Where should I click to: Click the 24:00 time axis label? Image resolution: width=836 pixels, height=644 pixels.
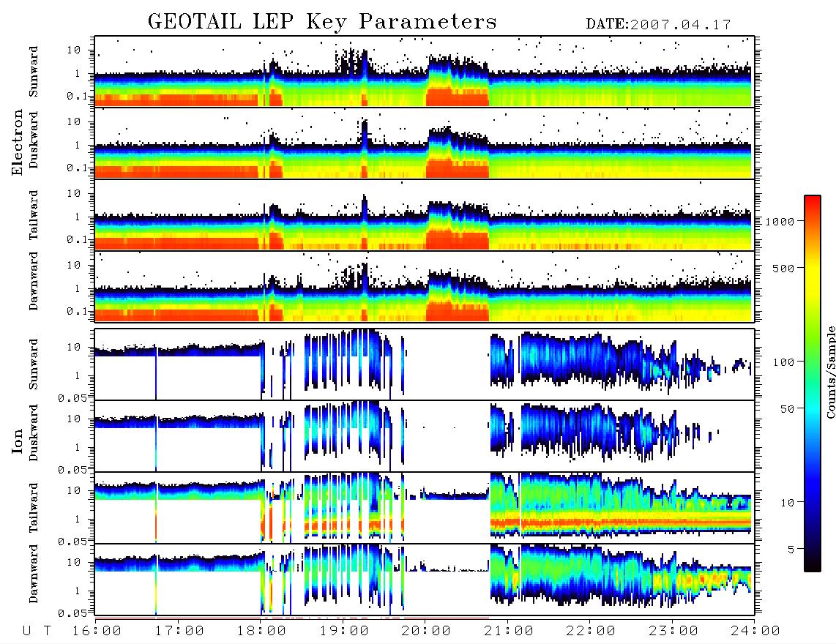click(x=756, y=631)
